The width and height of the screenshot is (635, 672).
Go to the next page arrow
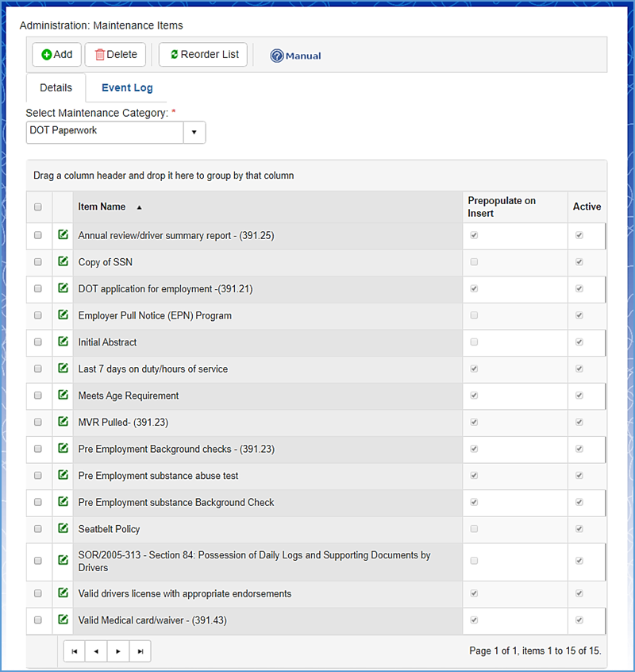pos(118,651)
